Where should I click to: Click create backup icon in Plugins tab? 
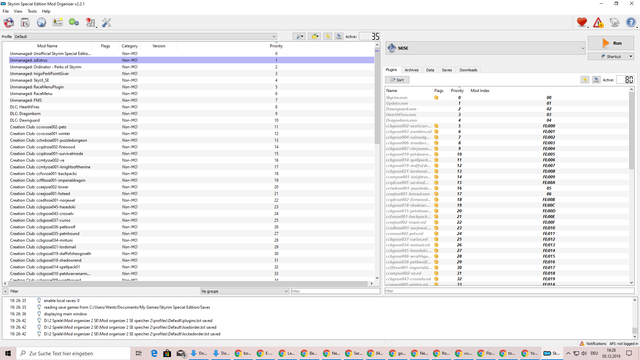click(596, 80)
